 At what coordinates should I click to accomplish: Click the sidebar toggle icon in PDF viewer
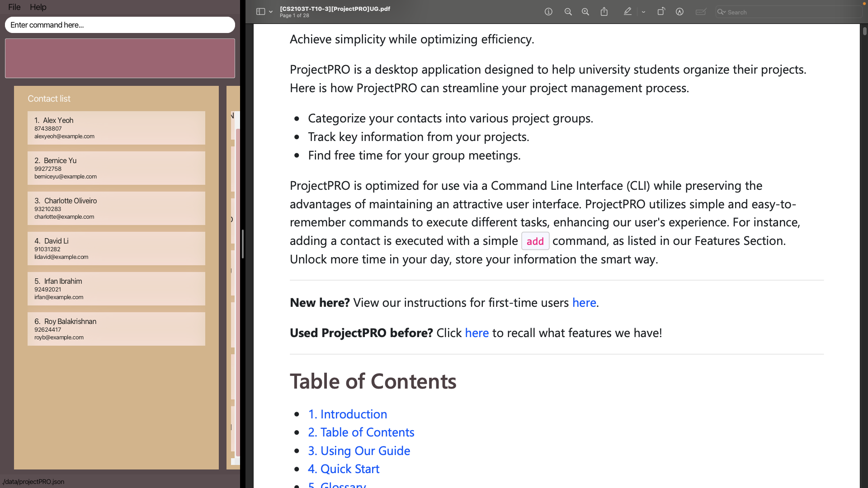tap(260, 12)
